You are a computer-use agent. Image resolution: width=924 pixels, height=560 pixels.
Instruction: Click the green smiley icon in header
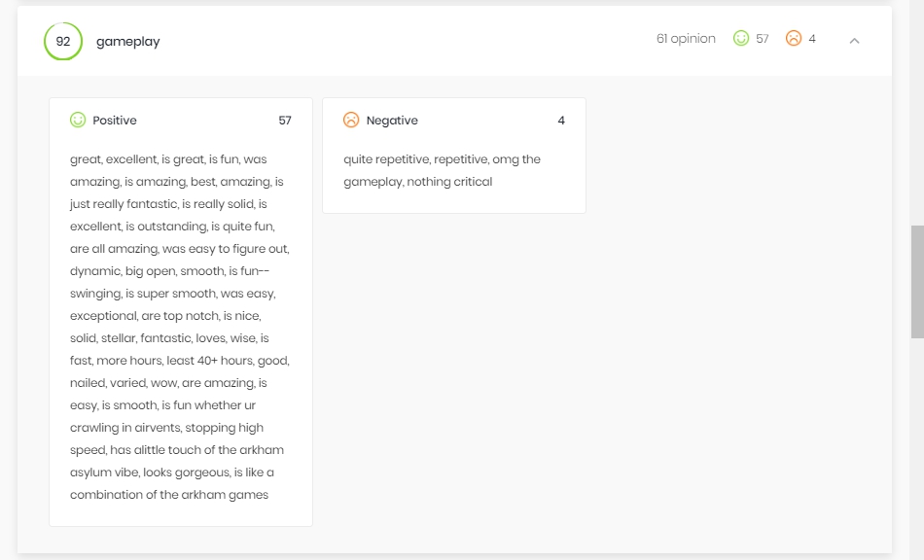point(741,38)
